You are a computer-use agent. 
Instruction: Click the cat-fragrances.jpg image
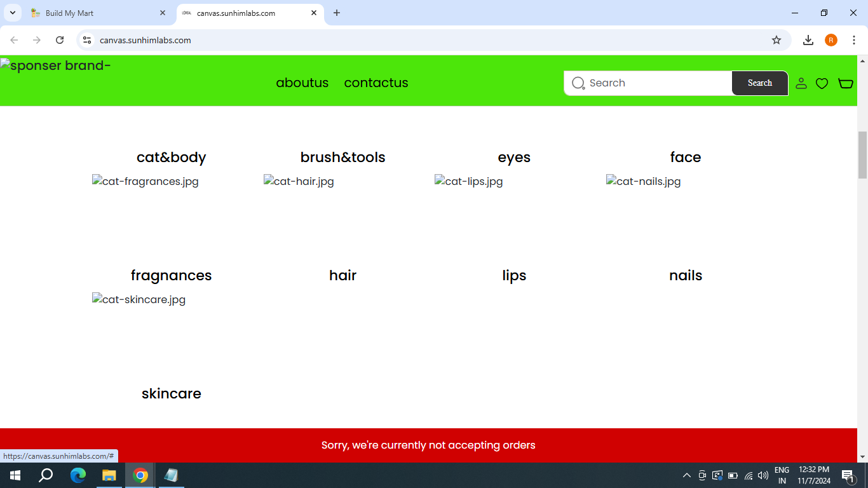pyautogui.click(x=146, y=182)
